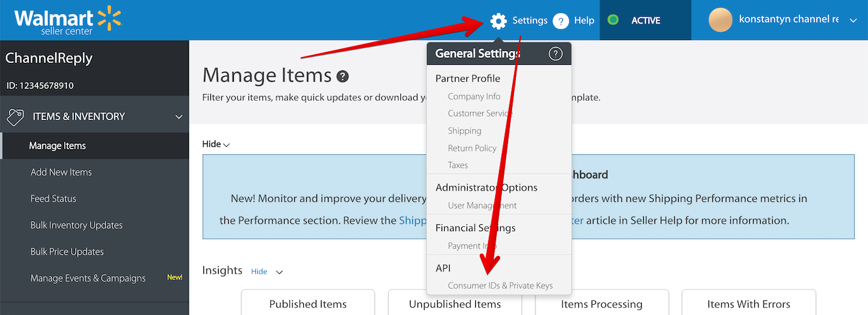Viewport: 868px width, 315px height.
Task: Click the konstantyn channel username
Action: (x=789, y=20)
